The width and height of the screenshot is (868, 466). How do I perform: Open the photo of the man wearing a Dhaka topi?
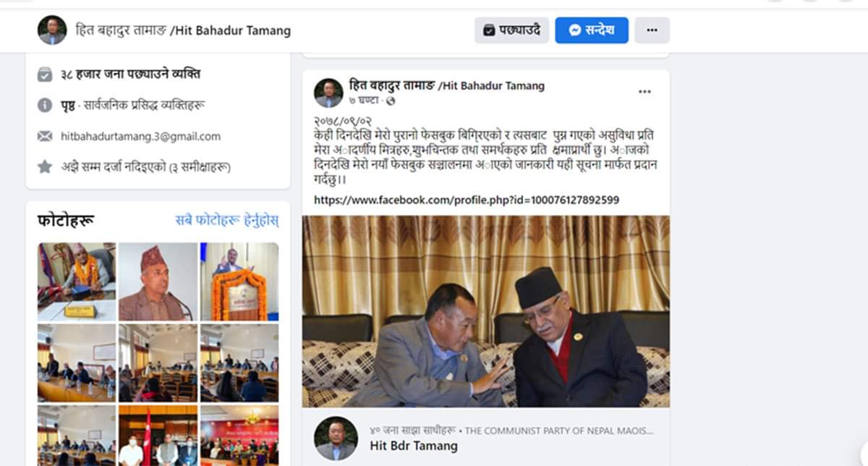pos(158,281)
